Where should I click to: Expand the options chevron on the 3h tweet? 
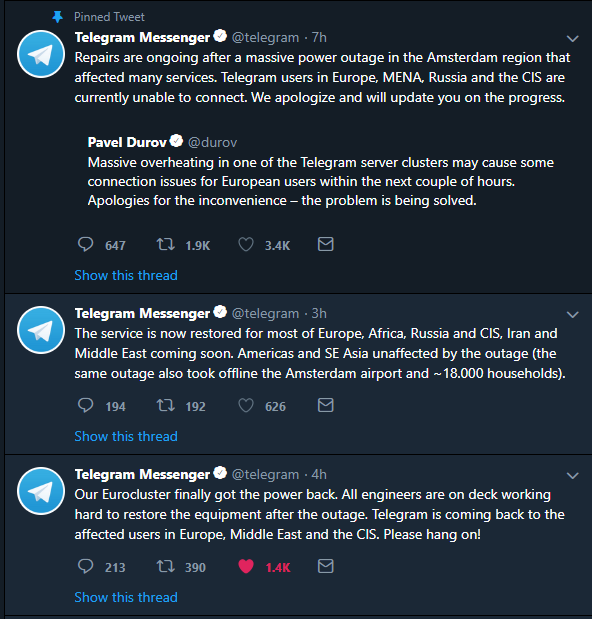[x=572, y=315]
